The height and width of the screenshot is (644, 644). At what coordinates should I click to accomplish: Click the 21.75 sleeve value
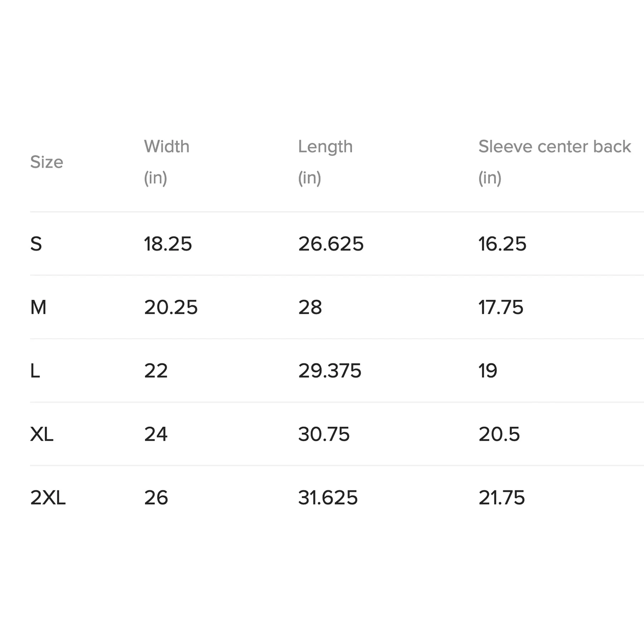[502, 498]
